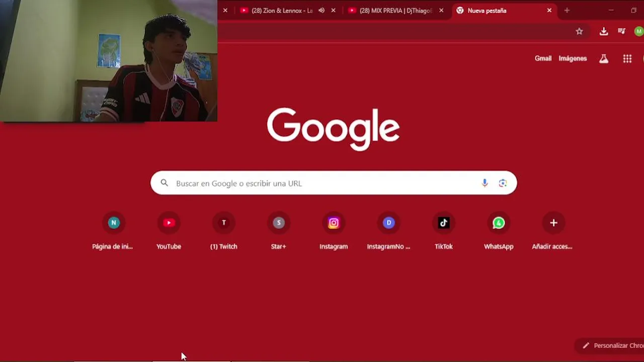Close the MIX PREVIA tab
This screenshot has height=362, width=644.
coord(441,10)
